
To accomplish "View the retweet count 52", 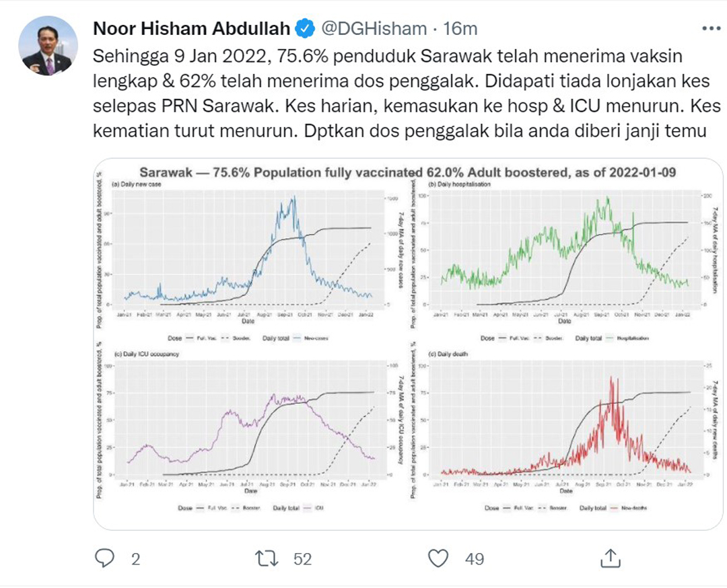I will [302, 559].
